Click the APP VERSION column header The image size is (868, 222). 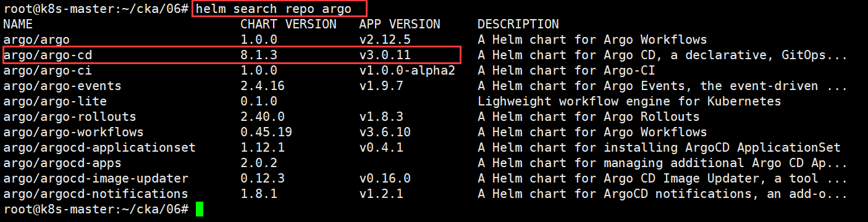(x=400, y=25)
